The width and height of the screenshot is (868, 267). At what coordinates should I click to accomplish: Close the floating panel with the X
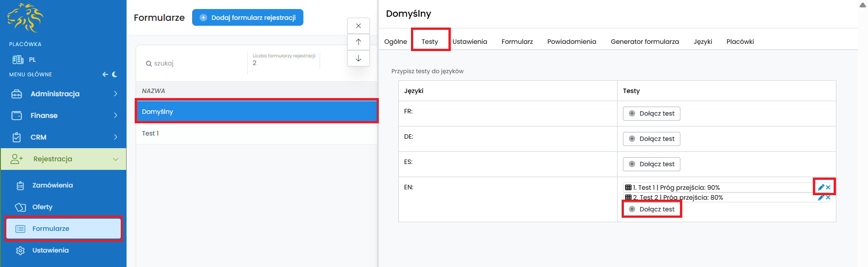pos(359,26)
